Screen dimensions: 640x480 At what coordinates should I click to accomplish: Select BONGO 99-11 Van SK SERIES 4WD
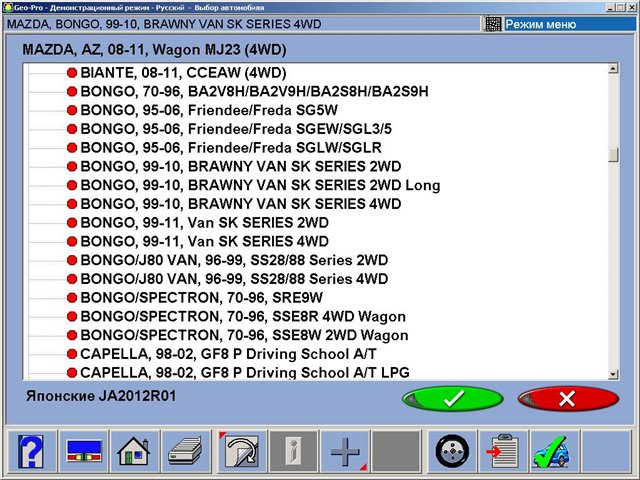204,242
